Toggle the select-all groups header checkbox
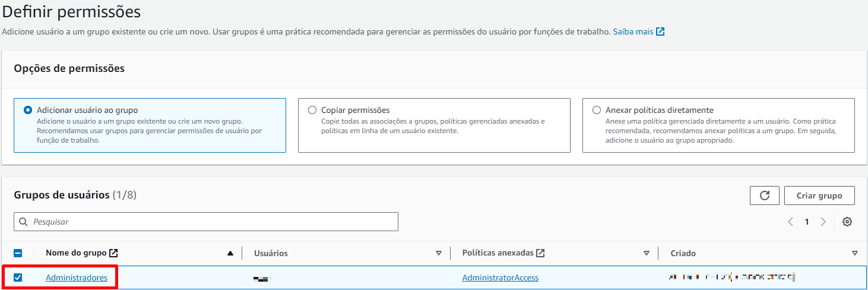Viewport: 868px width, 290px height. coord(18,253)
